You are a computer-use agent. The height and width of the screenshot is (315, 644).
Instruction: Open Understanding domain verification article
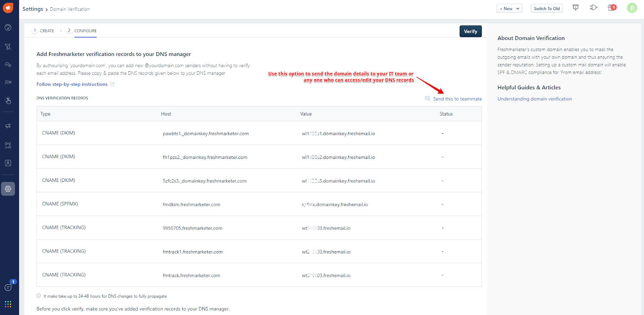[535, 99]
